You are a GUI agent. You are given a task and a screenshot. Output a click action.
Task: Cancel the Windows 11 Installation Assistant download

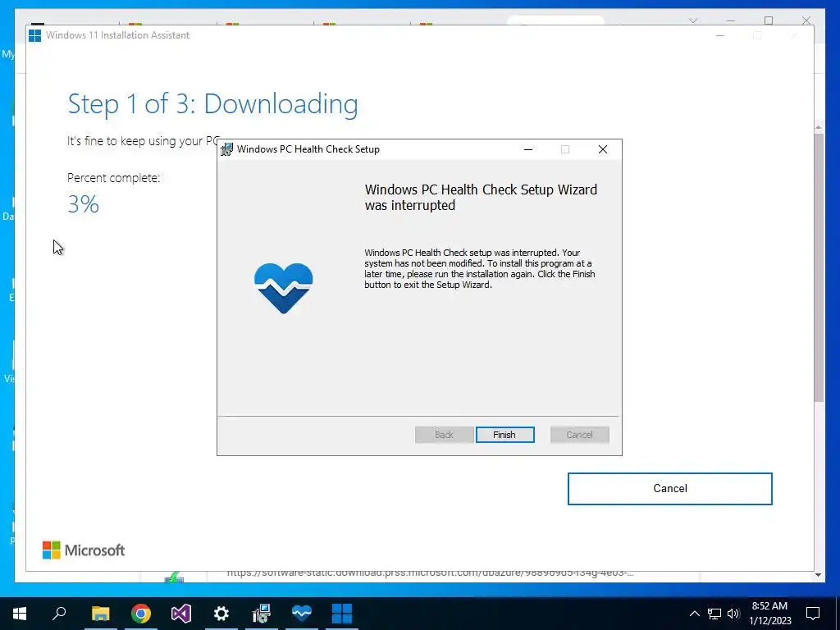click(669, 488)
